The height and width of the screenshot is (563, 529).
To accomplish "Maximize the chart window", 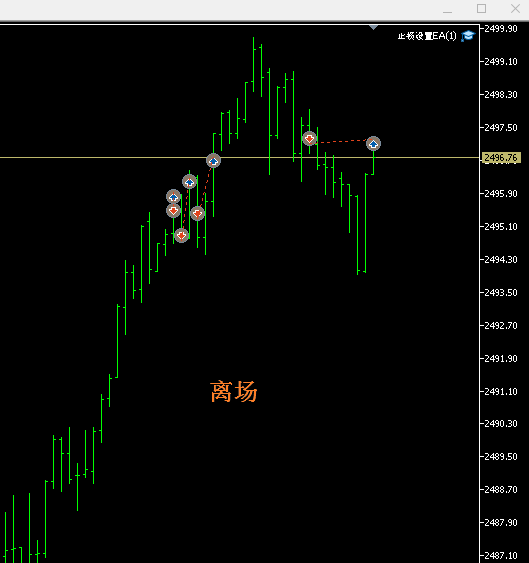I will (481, 9).
